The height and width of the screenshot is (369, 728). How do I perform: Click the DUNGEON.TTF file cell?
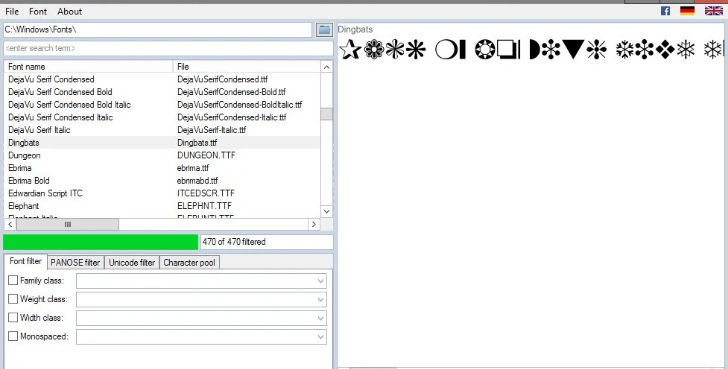[206, 155]
